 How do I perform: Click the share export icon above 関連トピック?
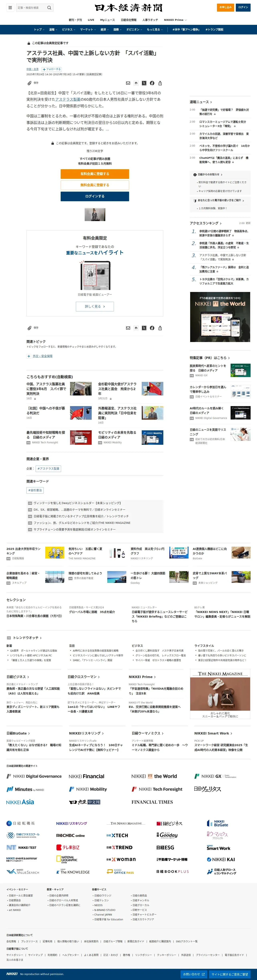[x=160, y=328]
